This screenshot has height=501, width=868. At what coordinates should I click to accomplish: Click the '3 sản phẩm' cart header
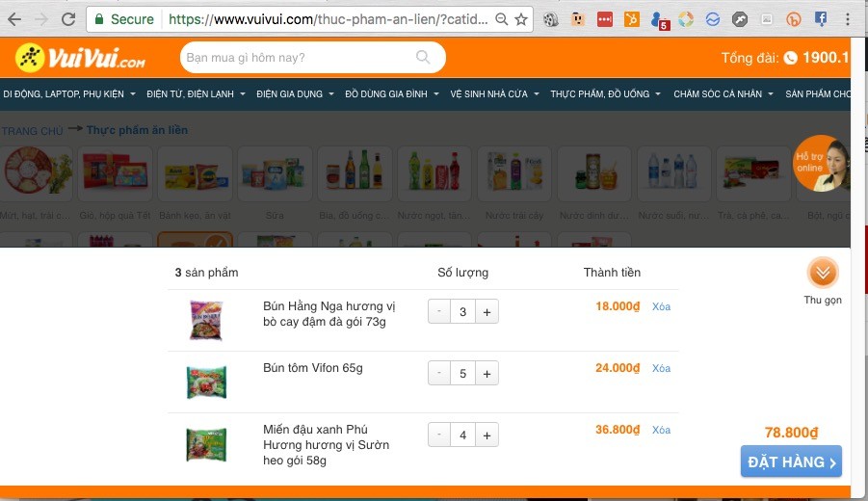coord(206,273)
